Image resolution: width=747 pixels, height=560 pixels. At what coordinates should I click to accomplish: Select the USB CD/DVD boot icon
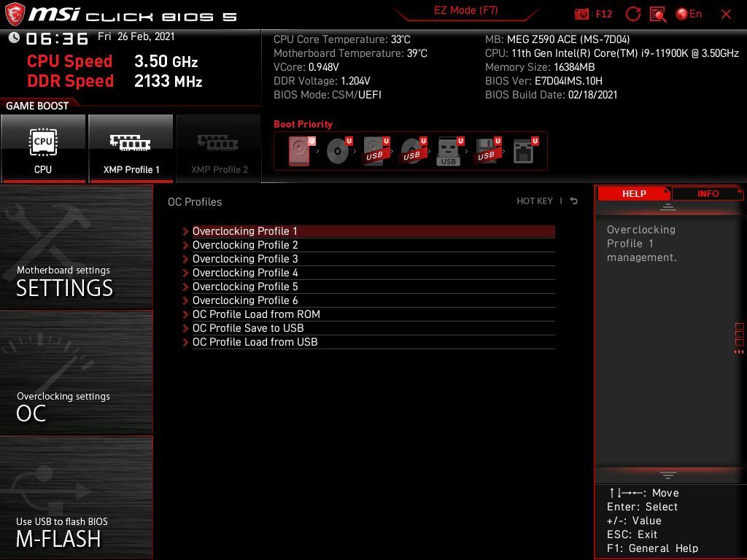click(414, 151)
